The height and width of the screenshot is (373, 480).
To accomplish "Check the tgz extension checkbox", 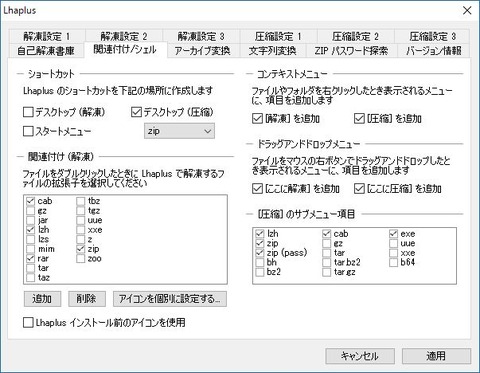I will 81,211.
